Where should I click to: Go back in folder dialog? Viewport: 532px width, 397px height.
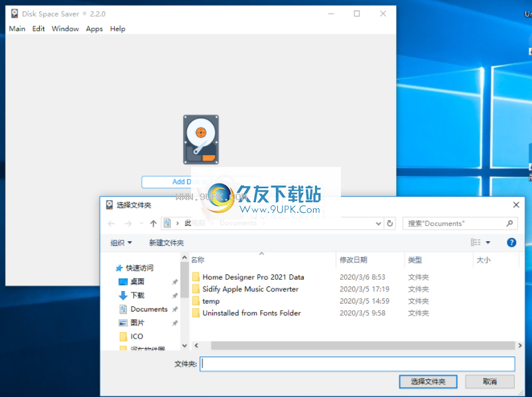[x=111, y=223]
